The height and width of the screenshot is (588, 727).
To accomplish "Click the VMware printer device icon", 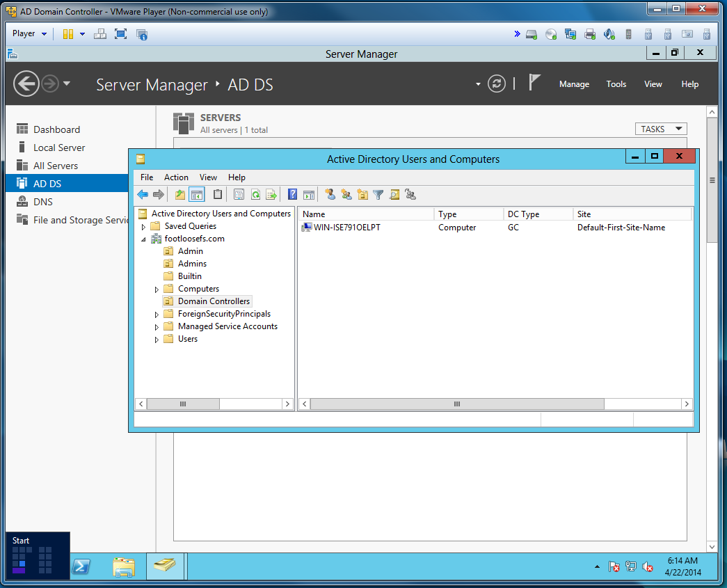I will tap(590, 34).
